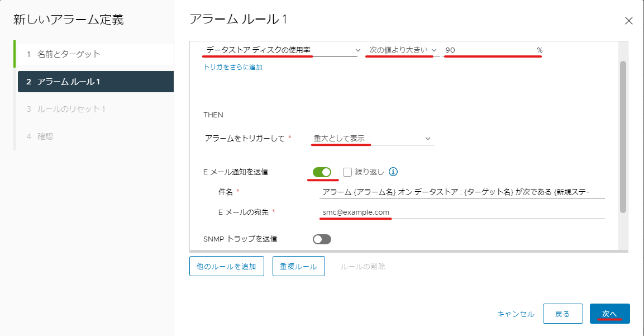644x336 pixels.
Task: Click 他のルールを追加 button
Action: [x=227, y=266]
